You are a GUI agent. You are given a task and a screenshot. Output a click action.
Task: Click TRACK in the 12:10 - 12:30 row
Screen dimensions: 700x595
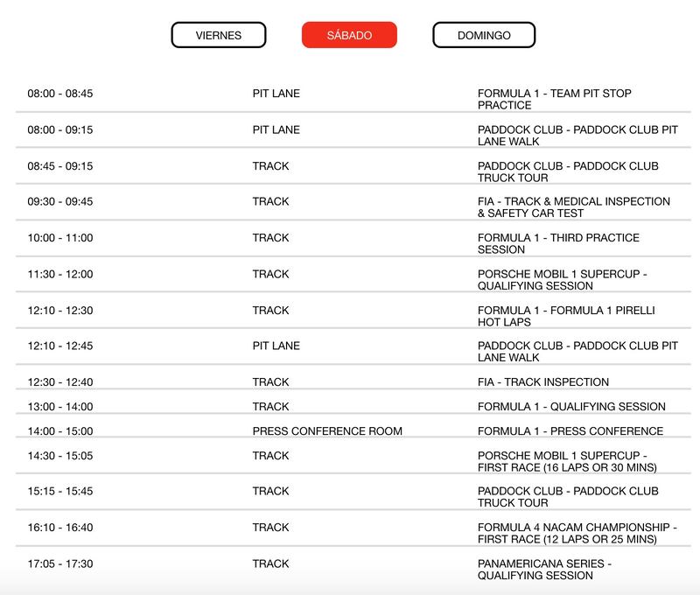[x=270, y=311]
